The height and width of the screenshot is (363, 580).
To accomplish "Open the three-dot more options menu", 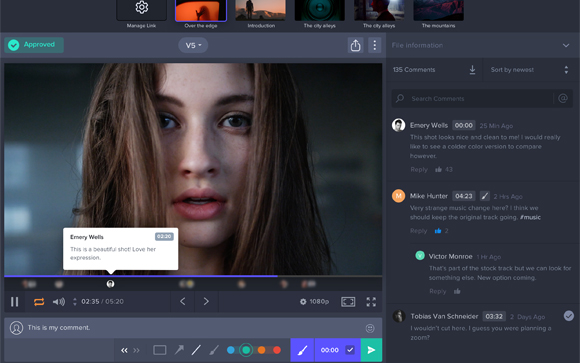I will pyautogui.click(x=375, y=45).
